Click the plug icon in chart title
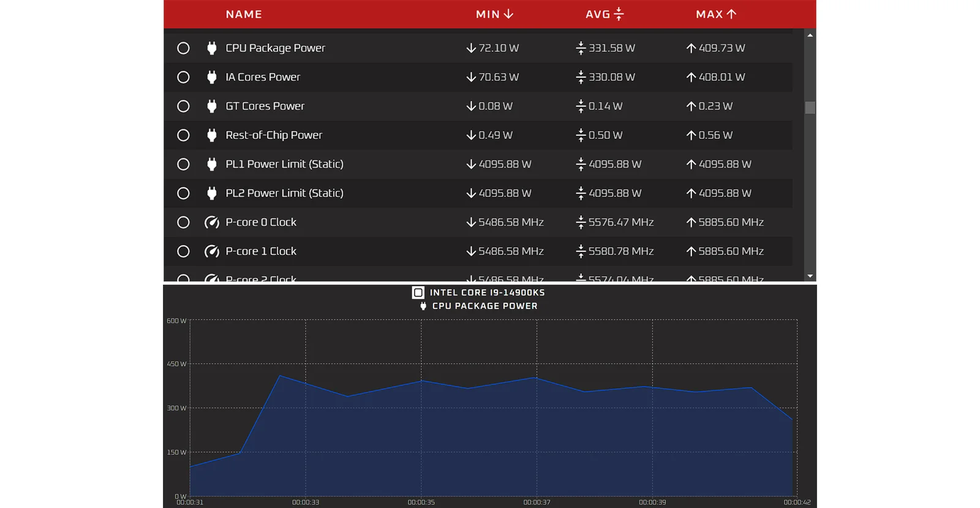This screenshot has width=980, height=508. click(x=423, y=306)
